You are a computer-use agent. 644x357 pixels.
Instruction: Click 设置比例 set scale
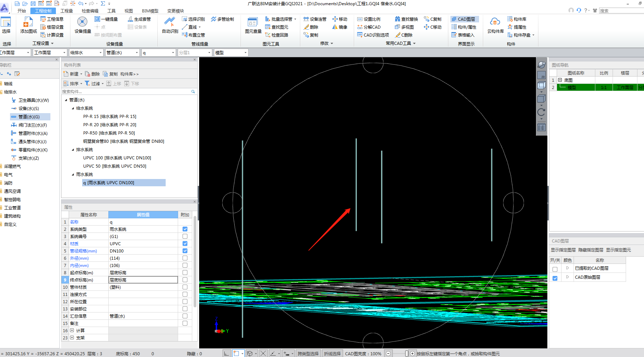click(x=369, y=19)
